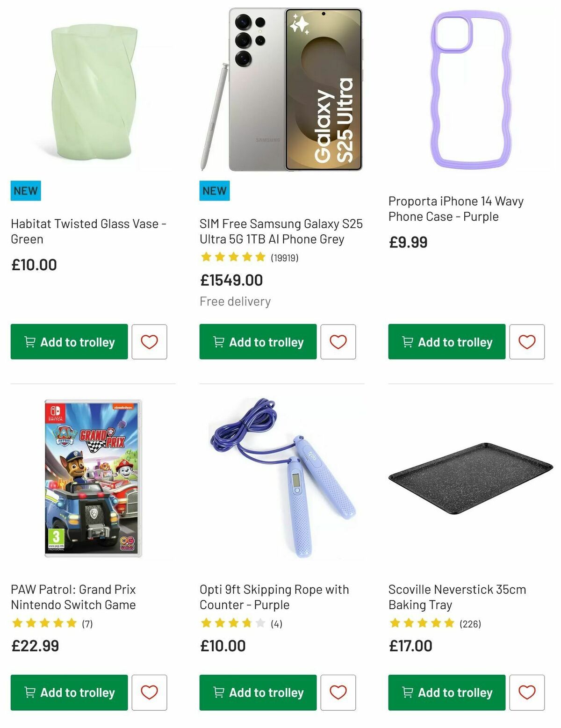
Task: Click the trolley cart icon on the baking tray's Add button
Action: point(407,692)
